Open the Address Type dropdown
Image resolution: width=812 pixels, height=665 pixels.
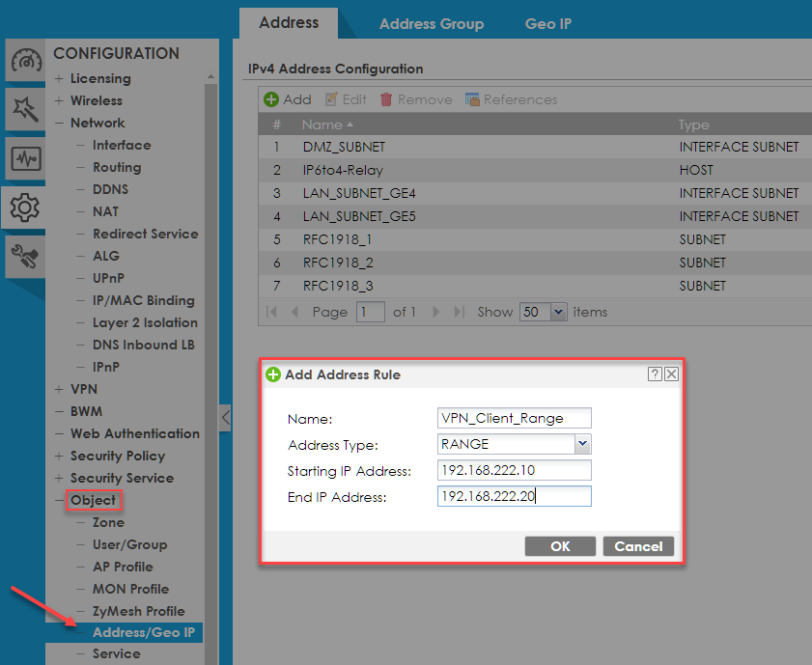[x=581, y=444]
